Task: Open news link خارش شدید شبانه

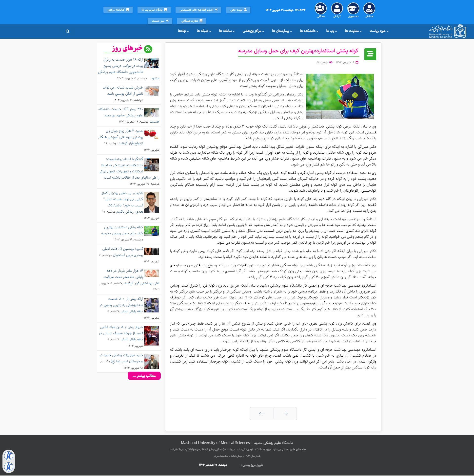Action: tap(123, 91)
